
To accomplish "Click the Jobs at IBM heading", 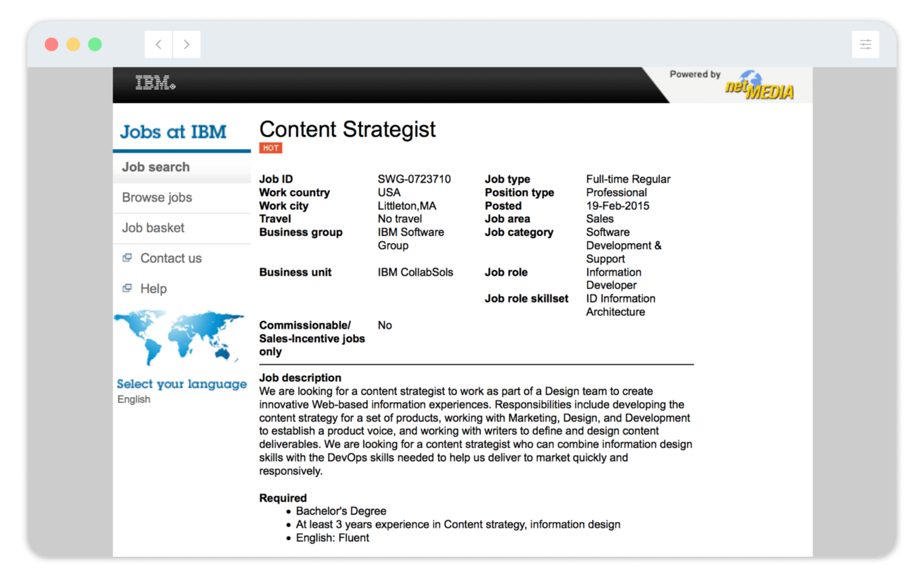I will [x=173, y=132].
